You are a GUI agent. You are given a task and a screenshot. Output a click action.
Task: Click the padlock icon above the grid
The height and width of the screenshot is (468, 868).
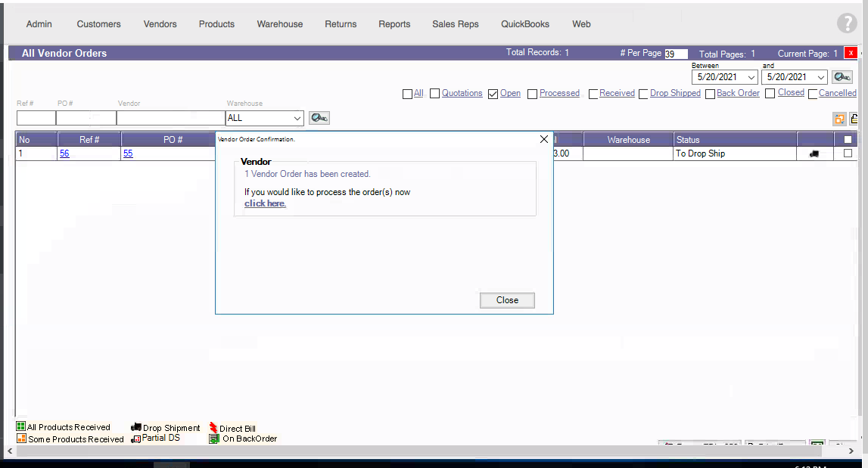[x=854, y=119]
